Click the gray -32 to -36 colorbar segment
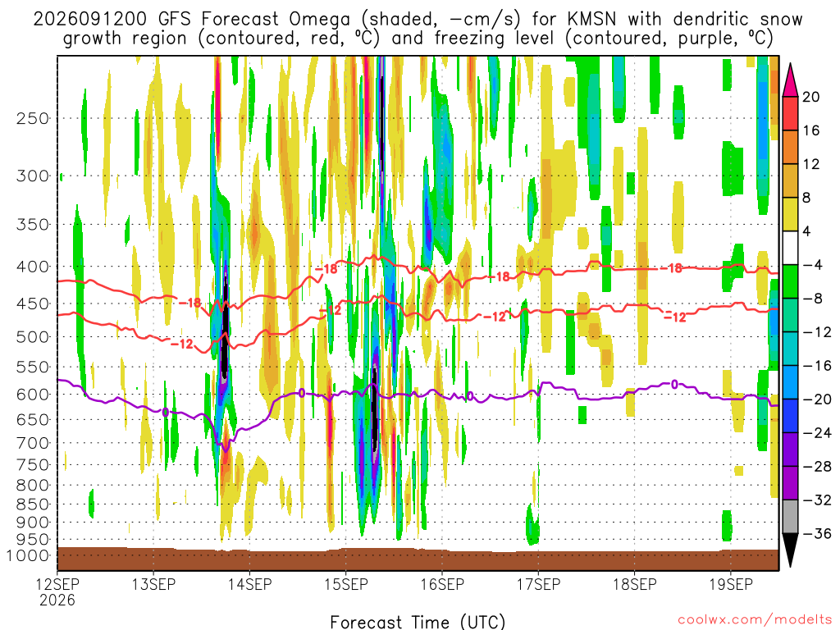The height and width of the screenshot is (630, 840). point(790,517)
